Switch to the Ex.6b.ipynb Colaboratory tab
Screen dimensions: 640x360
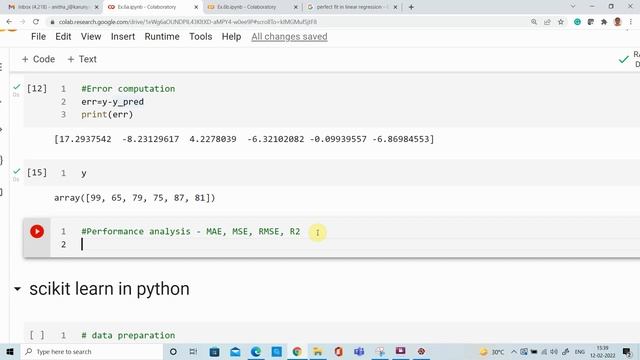pyautogui.click(x=247, y=7)
